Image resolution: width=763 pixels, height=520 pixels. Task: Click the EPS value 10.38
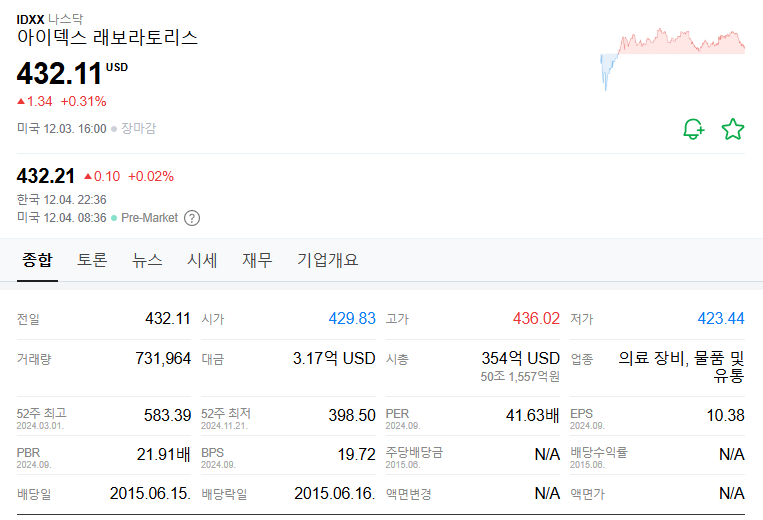click(726, 415)
